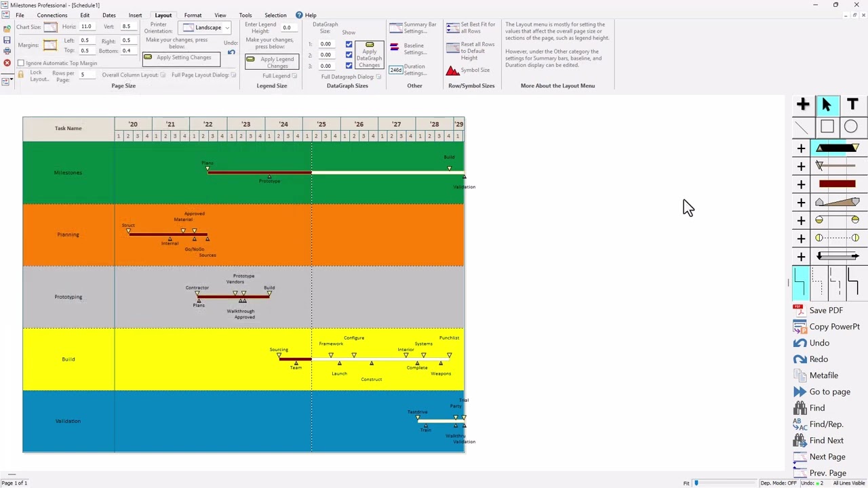The height and width of the screenshot is (488, 868).
Task: Select solid cyan-highlighted connector line style
Action: 801,282
